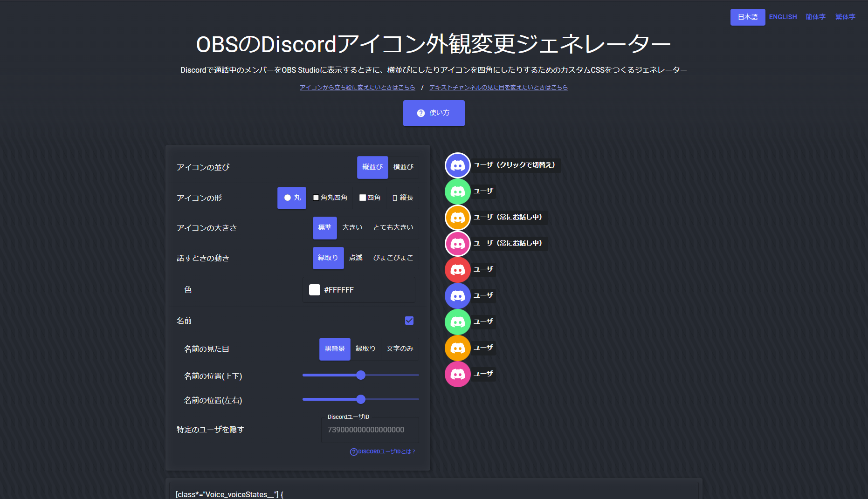
Task: Select 縦並び icon arrangement
Action: [372, 167]
